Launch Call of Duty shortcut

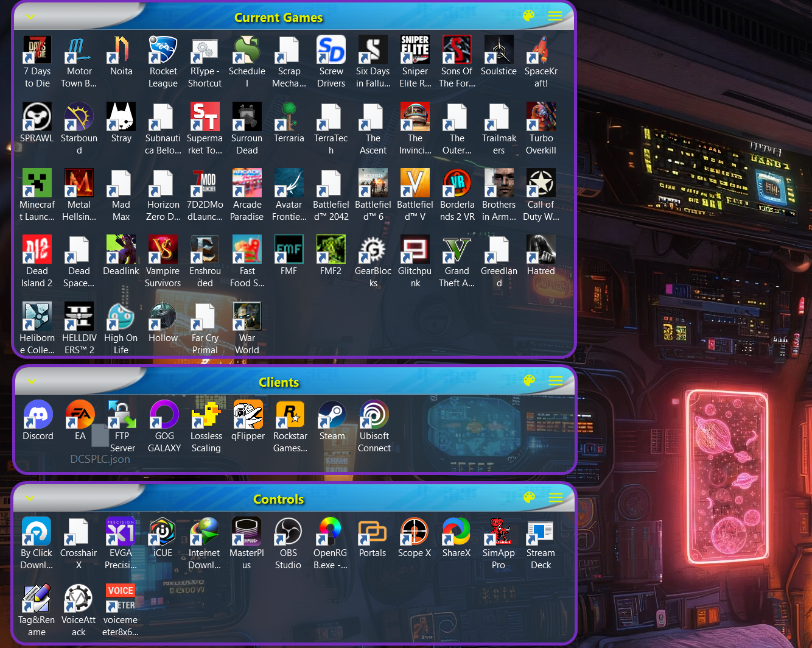(x=541, y=183)
